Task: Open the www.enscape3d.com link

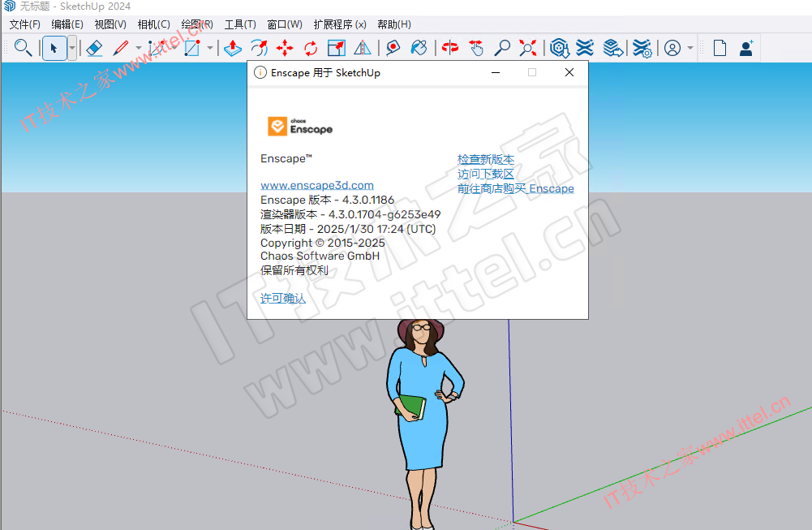Action: point(317,185)
